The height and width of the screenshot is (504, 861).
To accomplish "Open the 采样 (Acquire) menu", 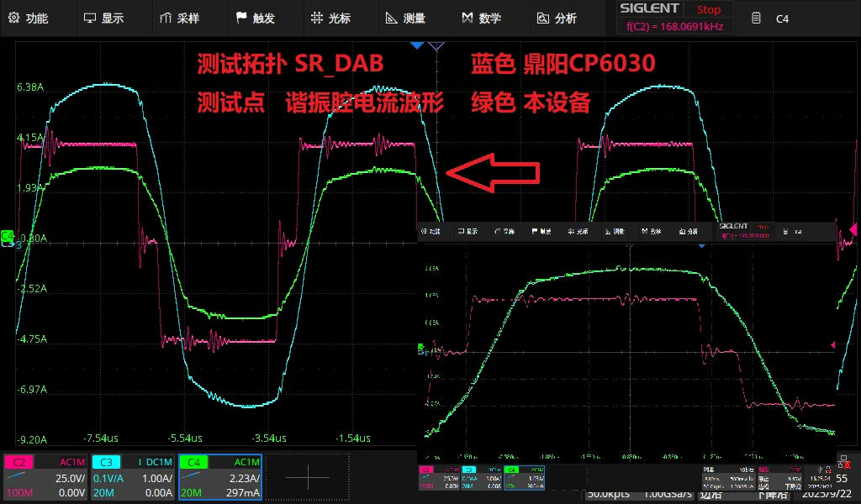I will click(180, 18).
